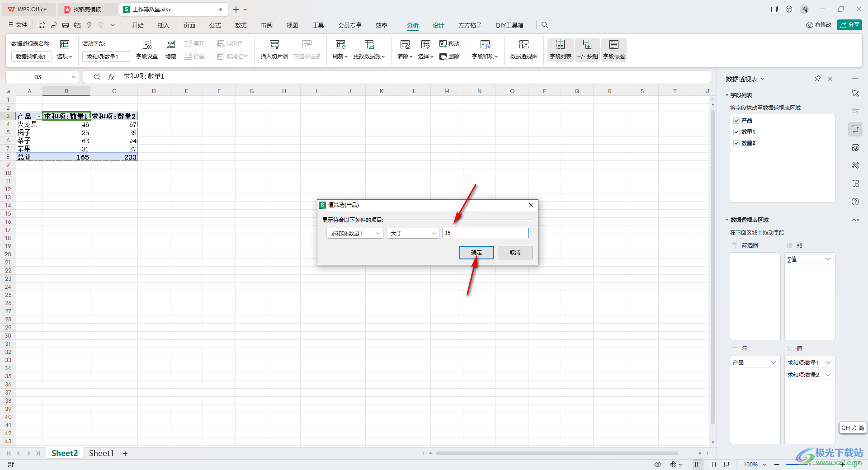Confirm the filter with 确定 button

coord(476,253)
